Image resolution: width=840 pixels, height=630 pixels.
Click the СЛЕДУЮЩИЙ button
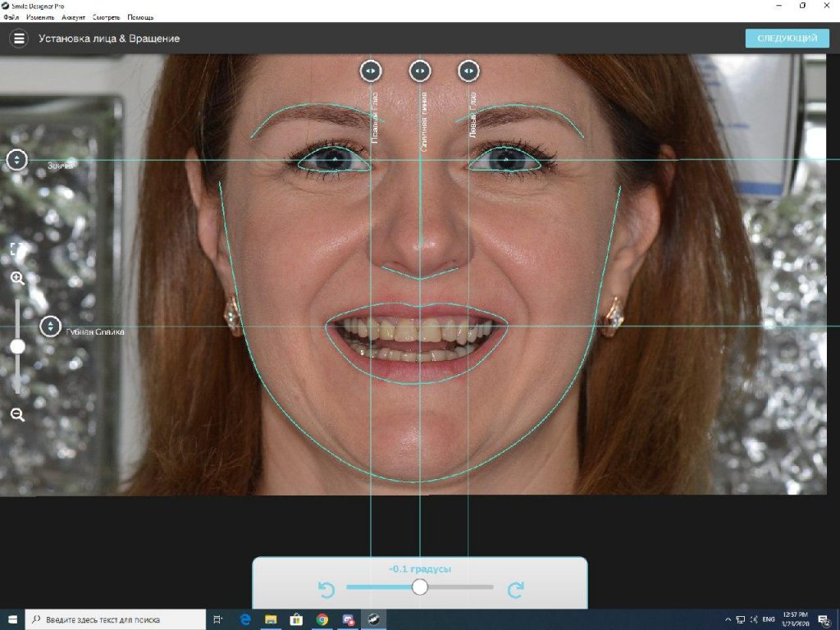point(787,39)
